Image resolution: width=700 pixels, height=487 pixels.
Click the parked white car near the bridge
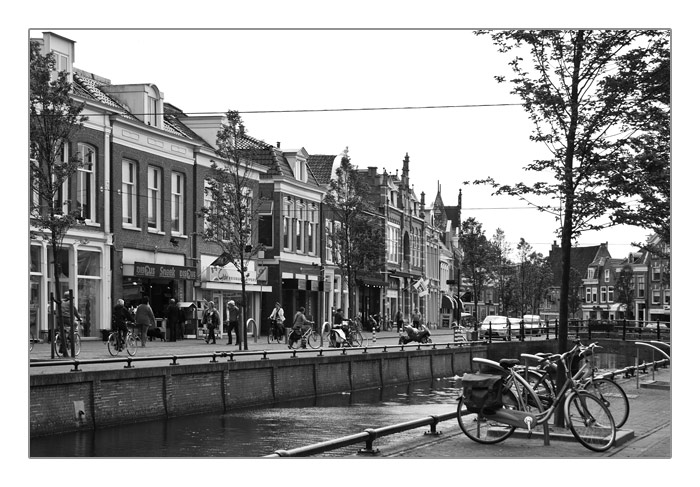(497, 324)
